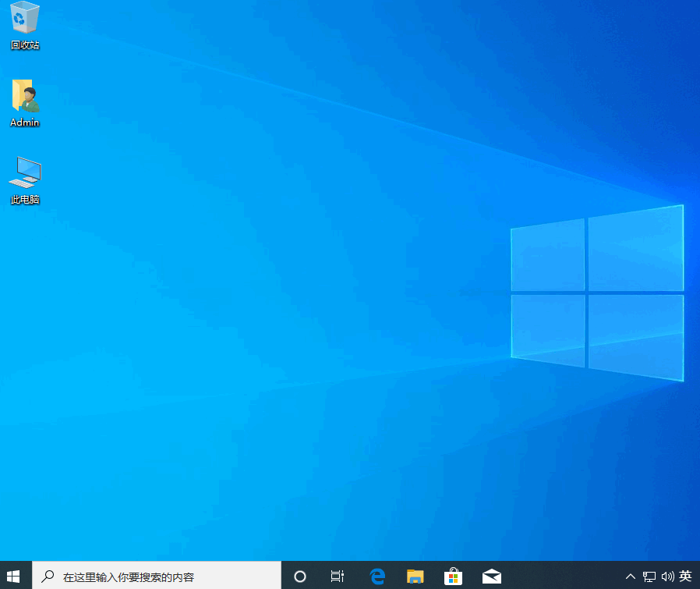Click the 回收站 text label
Viewport: 700px width, 589px height.
tap(25, 45)
